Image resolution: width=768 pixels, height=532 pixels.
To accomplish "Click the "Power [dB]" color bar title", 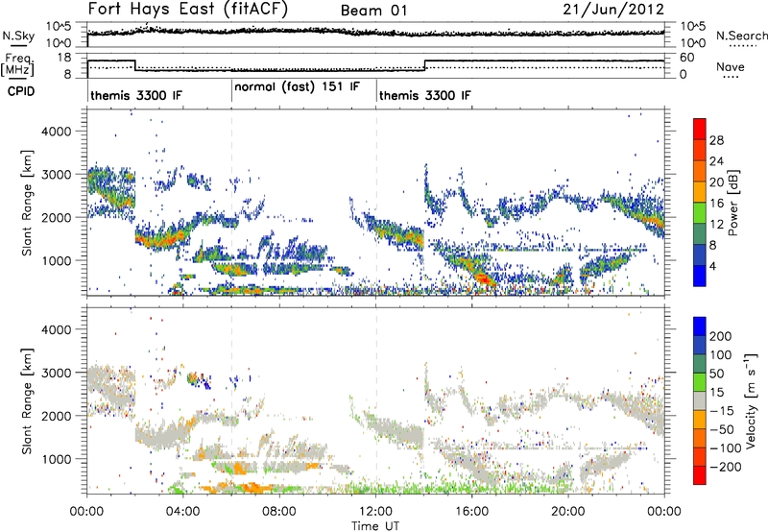I will 733,203.
